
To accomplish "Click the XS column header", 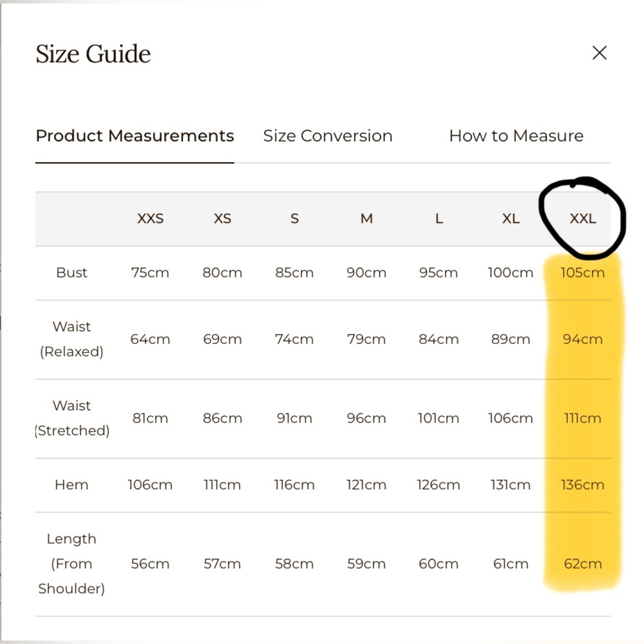I will pyautogui.click(x=222, y=218).
